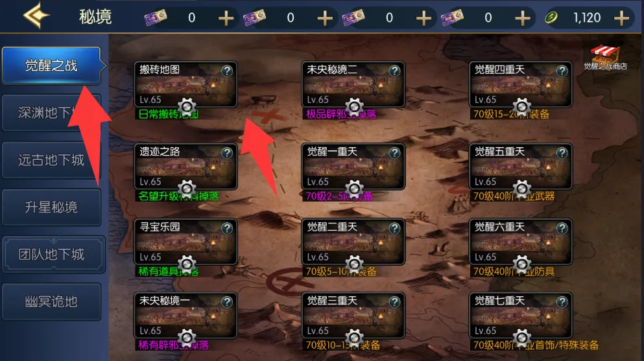Click the help icon on 搬砖地图 card
644x361 pixels.
click(227, 71)
